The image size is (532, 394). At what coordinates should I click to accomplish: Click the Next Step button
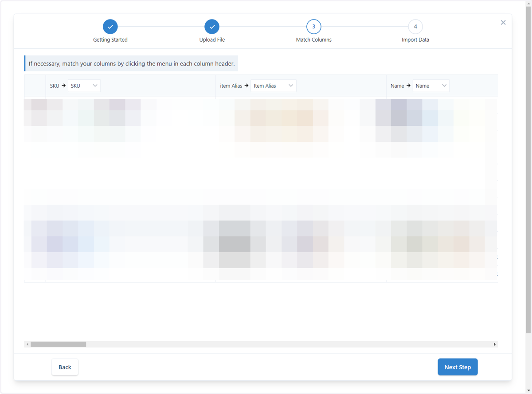pos(458,367)
